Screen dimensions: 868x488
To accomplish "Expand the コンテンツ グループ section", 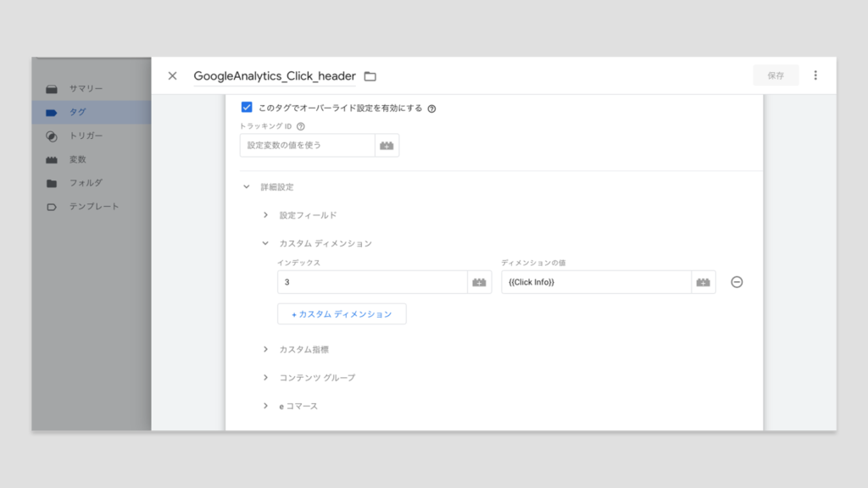I will pyautogui.click(x=265, y=377).
